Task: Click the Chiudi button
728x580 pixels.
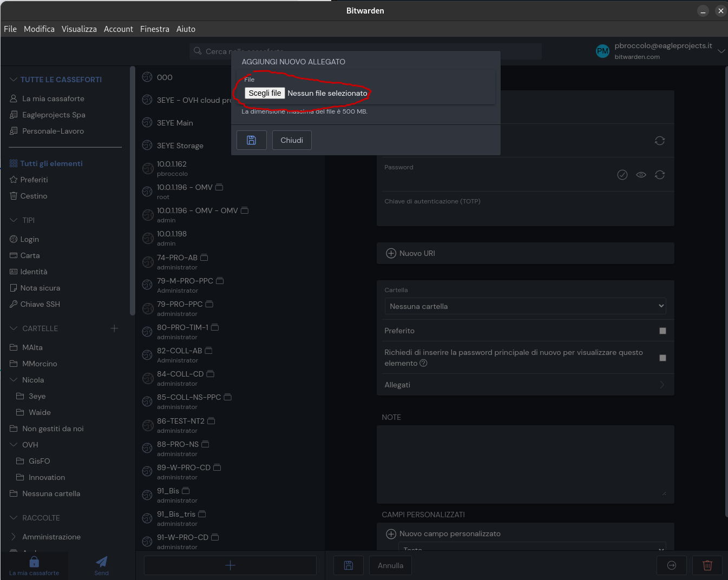Action: (291, 140)
